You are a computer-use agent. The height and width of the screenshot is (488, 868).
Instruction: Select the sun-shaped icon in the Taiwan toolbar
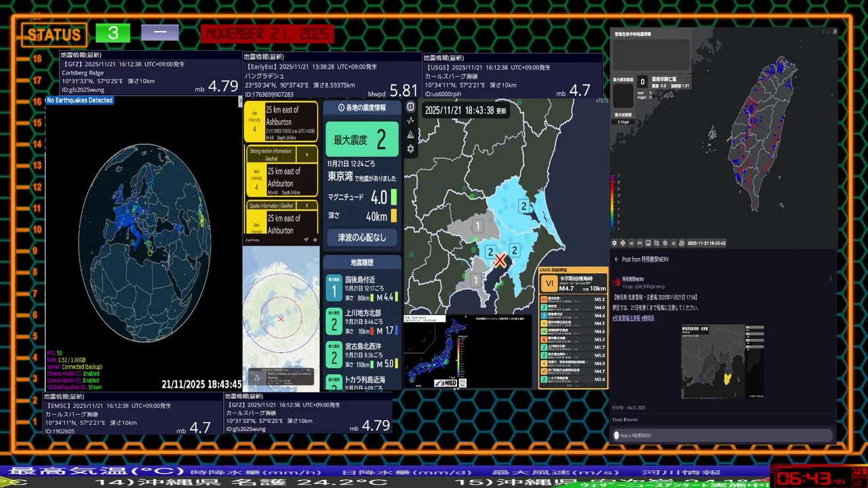(x=682, y=243)
